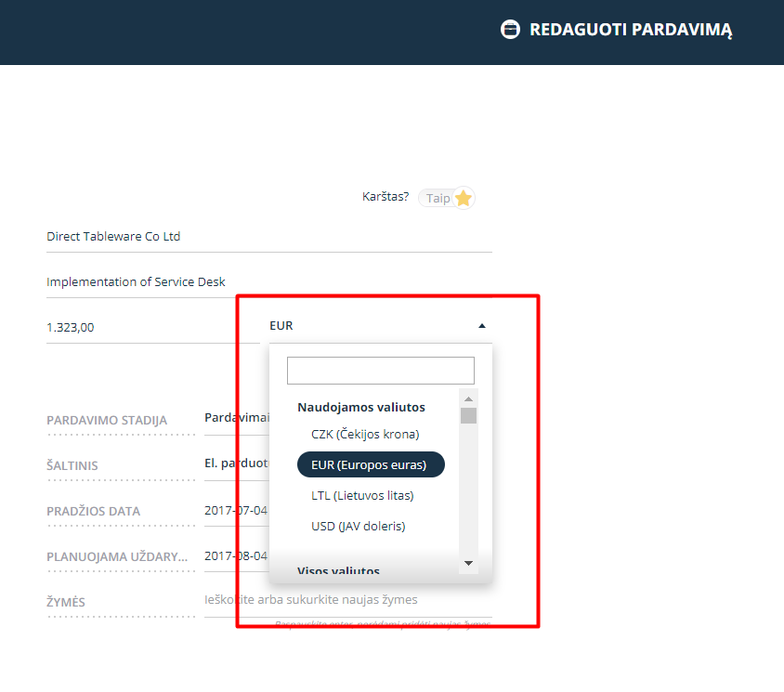This screenshot has width=784, height=692.
Task: Click the REDAGUOTI PARDAVIMĄ heading
Action: click(x=631, y=30)
